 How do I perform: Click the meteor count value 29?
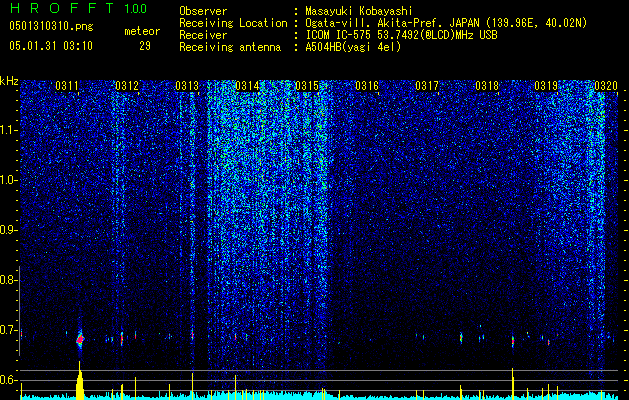click(x=145, y=46)
